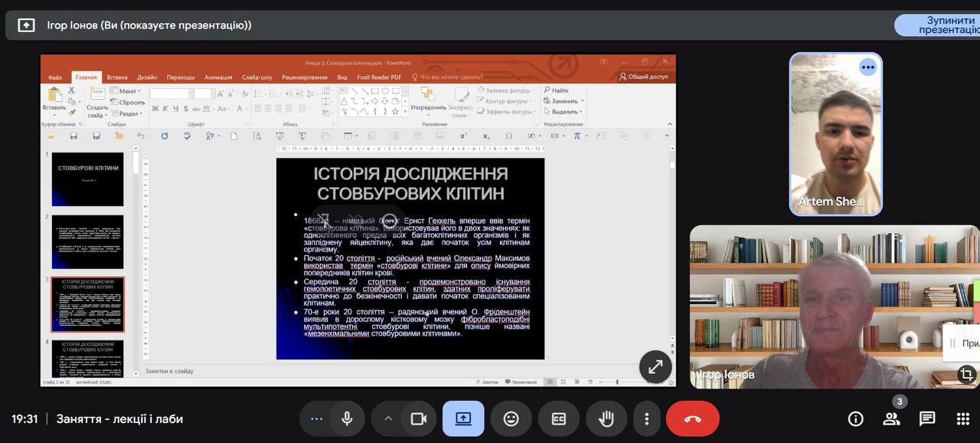This screenshot has width=980, height=443.
Task: Open the meeting details info icon
Action: [856, 418]
